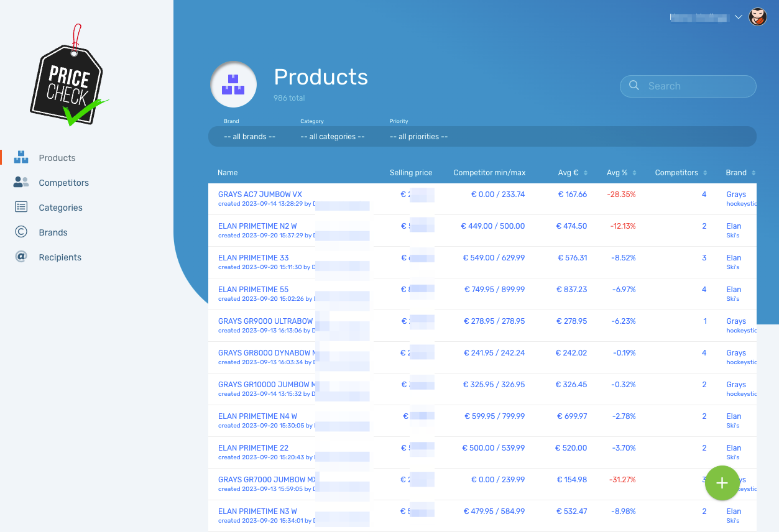Go to Categories menu item
Viewport: 779px width, 532px height.
coord(60,208)
